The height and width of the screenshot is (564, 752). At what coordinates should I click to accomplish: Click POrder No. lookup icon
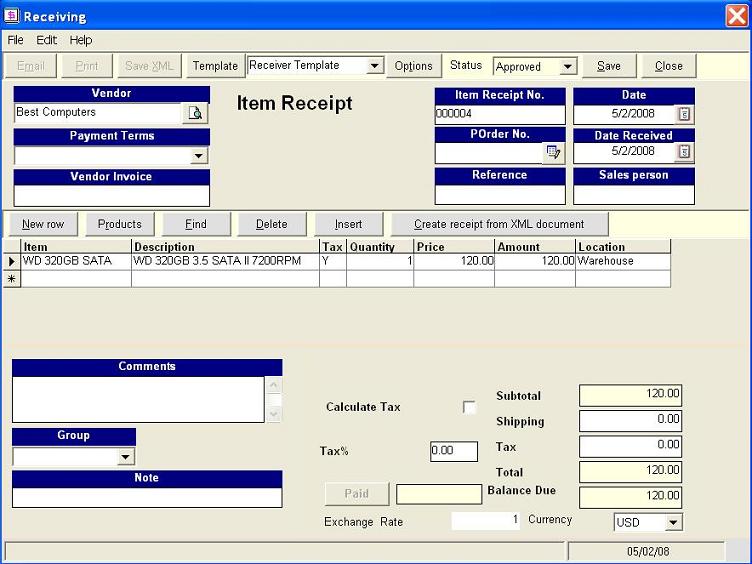coord(553,153)
